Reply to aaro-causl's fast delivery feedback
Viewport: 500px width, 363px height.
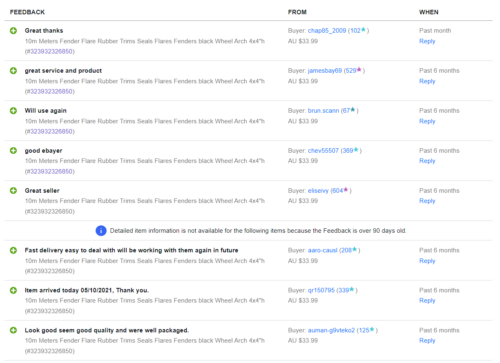click(427, 261)
